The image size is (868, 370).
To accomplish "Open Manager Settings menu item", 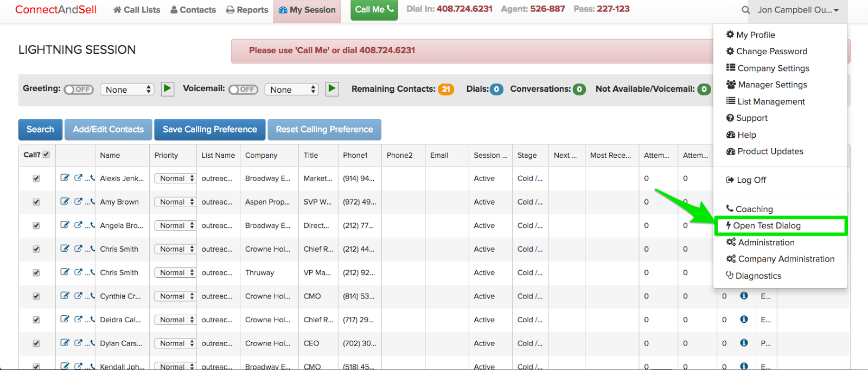I will coord(767,85).
